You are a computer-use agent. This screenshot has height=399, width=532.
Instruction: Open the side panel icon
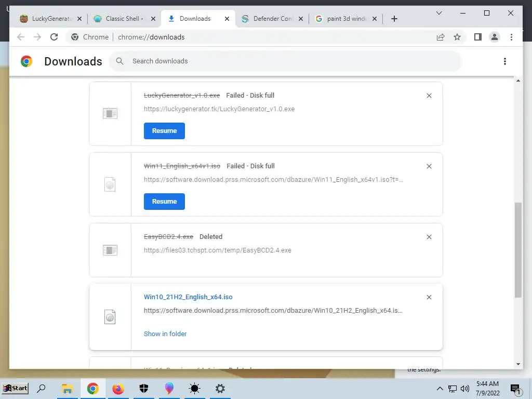click(x=478, y=37)
